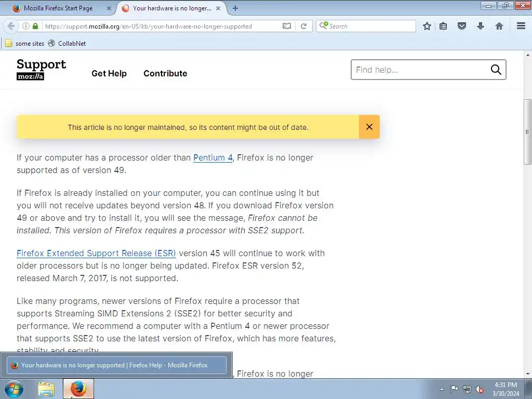Image resolution: width=532 pixels, height=399 pixels.
Task: Show hidden system tray icons
Action: [x=442, y=389]
